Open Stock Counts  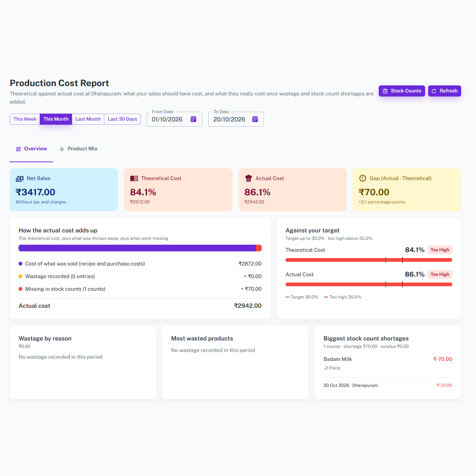point(402,91)
